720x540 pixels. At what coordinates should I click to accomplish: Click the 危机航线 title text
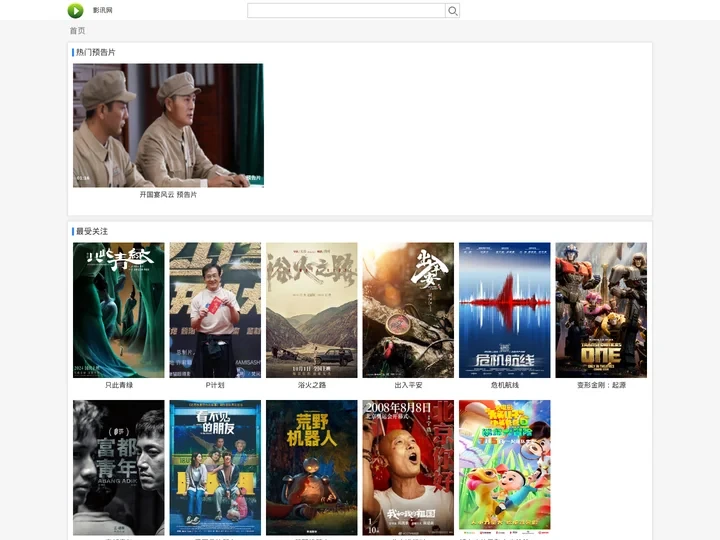[x=504, y=385]
